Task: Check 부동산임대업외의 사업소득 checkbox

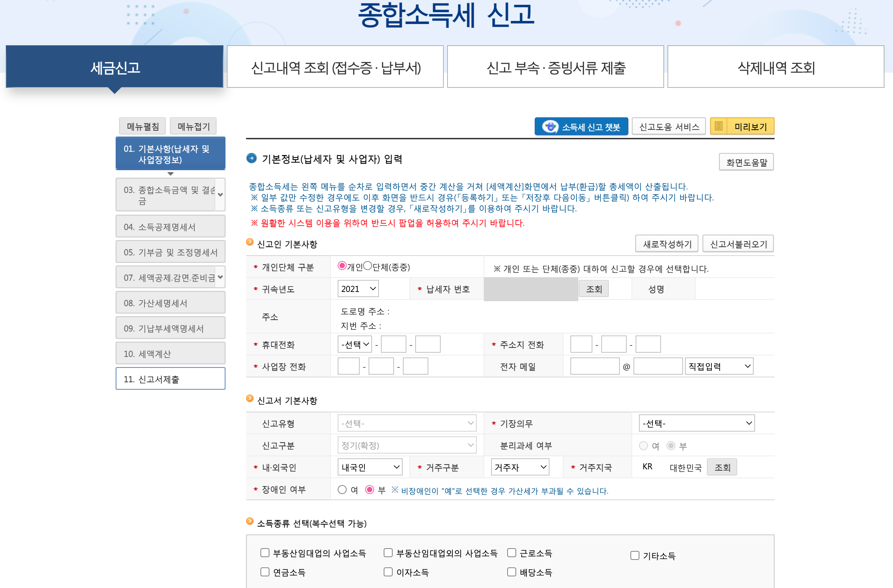Action: pos(388,553)
